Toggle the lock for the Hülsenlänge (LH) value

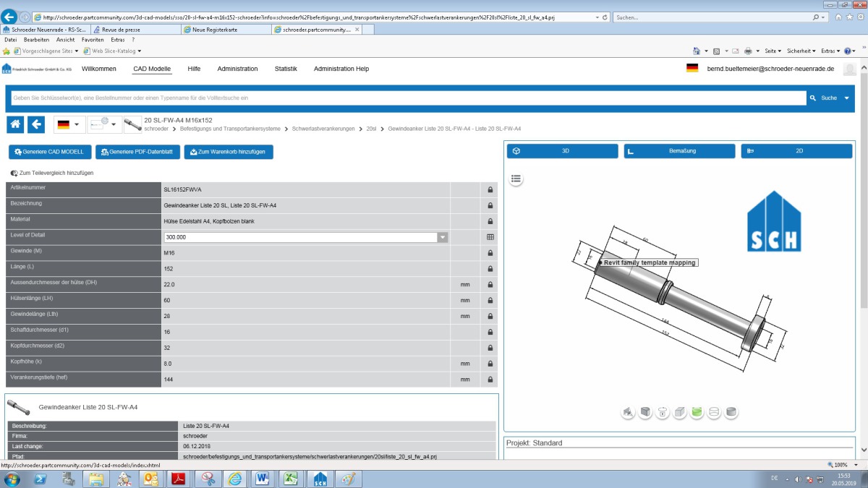click(490, 300)
